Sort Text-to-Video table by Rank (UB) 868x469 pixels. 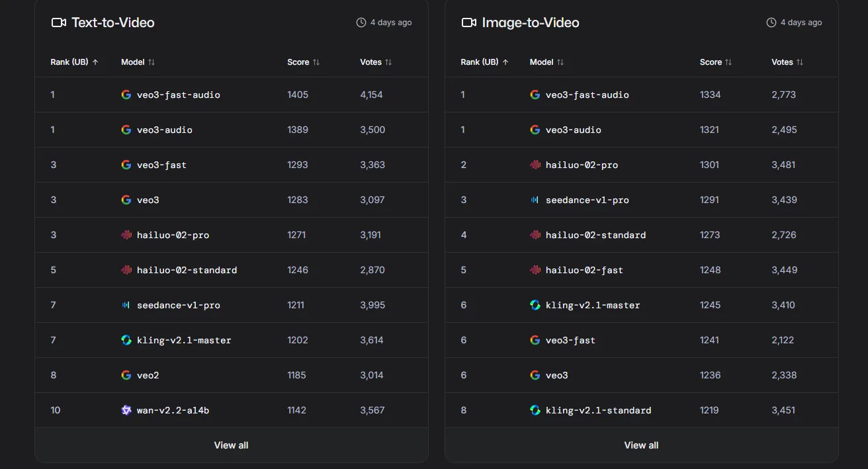(75, 62)
